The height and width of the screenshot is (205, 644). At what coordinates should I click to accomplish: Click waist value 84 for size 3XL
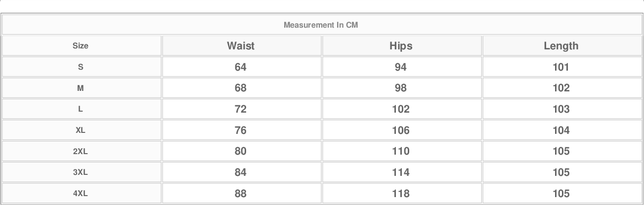[x=241, y=172]
